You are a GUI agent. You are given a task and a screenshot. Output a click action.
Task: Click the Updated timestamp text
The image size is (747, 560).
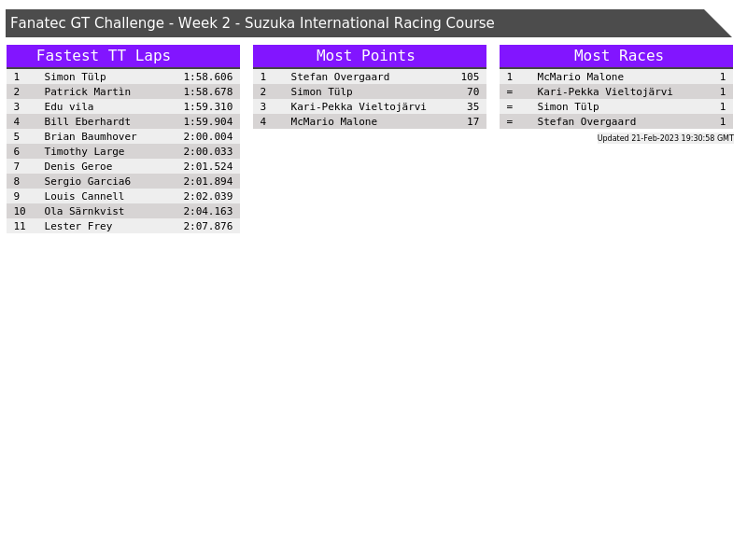click(665, 138)
